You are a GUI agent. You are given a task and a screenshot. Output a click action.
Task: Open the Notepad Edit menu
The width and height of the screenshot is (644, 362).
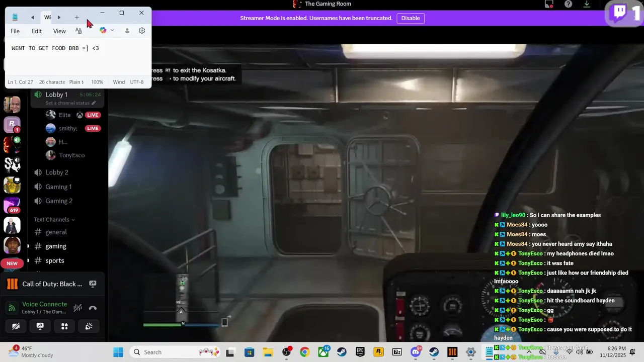tap(37, 31)
